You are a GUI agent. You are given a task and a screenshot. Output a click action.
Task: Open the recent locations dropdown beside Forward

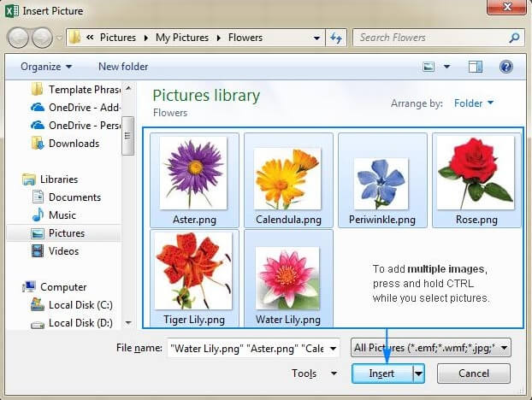point(59,38)
